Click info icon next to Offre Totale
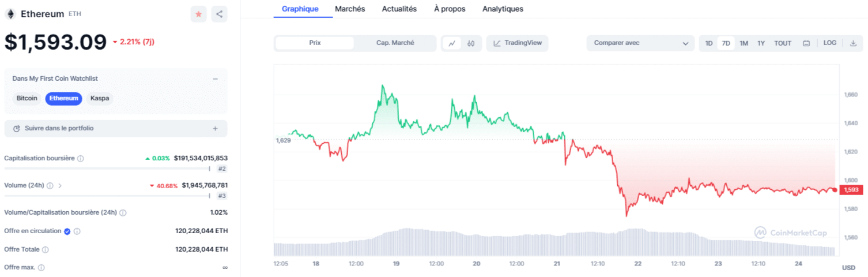 pyautogui.click(x=46, y=250)
